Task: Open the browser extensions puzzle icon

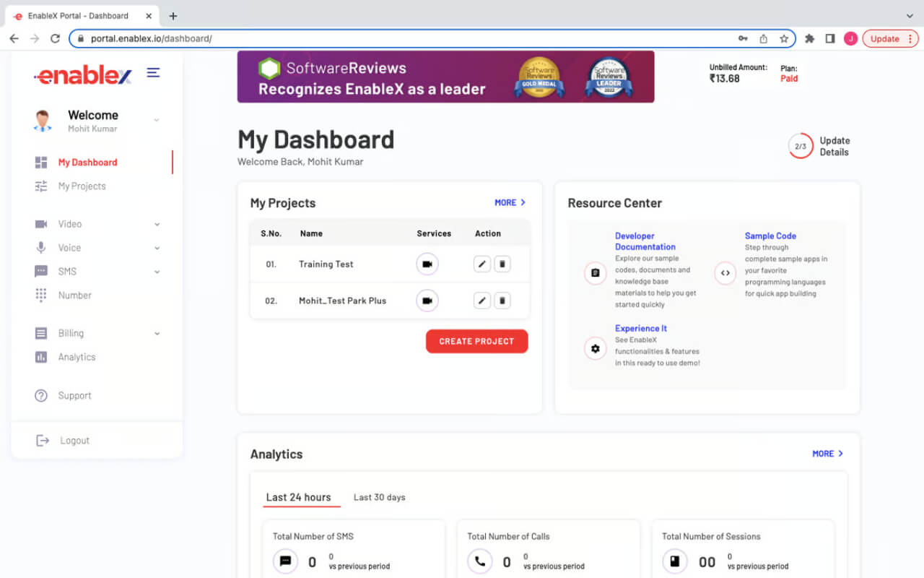Action: pyautogui.click(x=810, y=39)
